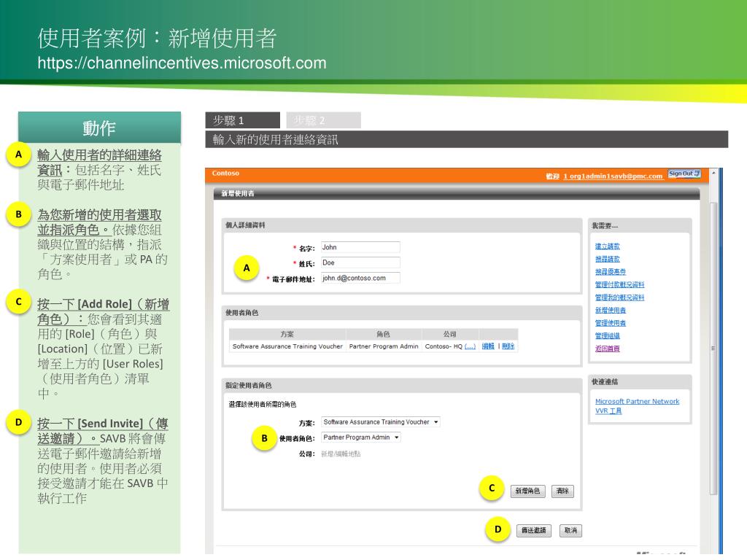This screenshot has width=747, height=560.
Task: Open the 管理付款概況資料 link
Action: coord(619,285)
